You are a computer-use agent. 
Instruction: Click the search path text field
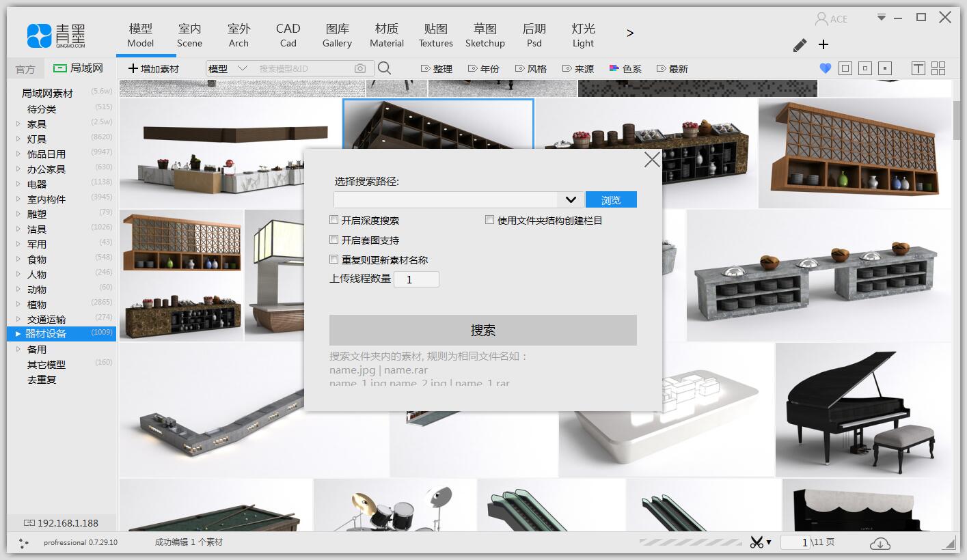click(x=447, y=199)
